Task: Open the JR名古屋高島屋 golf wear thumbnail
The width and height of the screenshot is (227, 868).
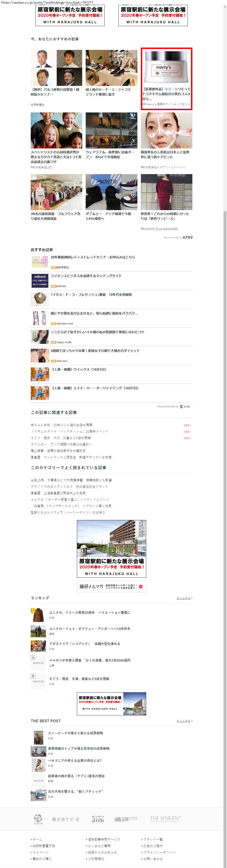Action: [56, 192]
